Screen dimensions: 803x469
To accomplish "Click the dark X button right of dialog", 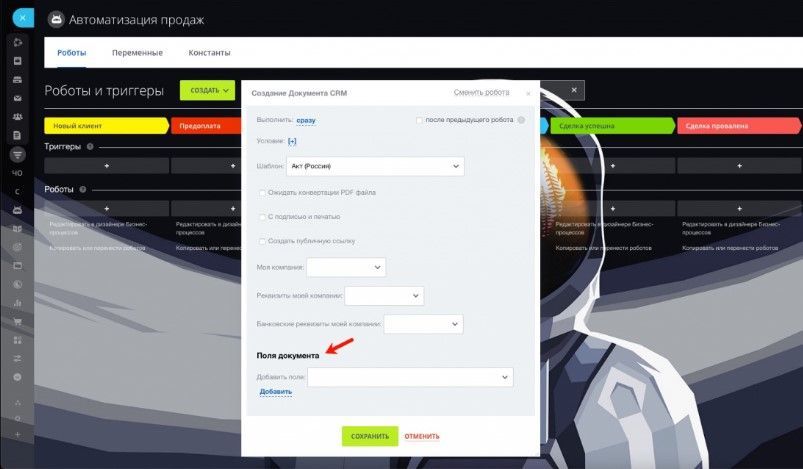I will click(x=574, y=90).
